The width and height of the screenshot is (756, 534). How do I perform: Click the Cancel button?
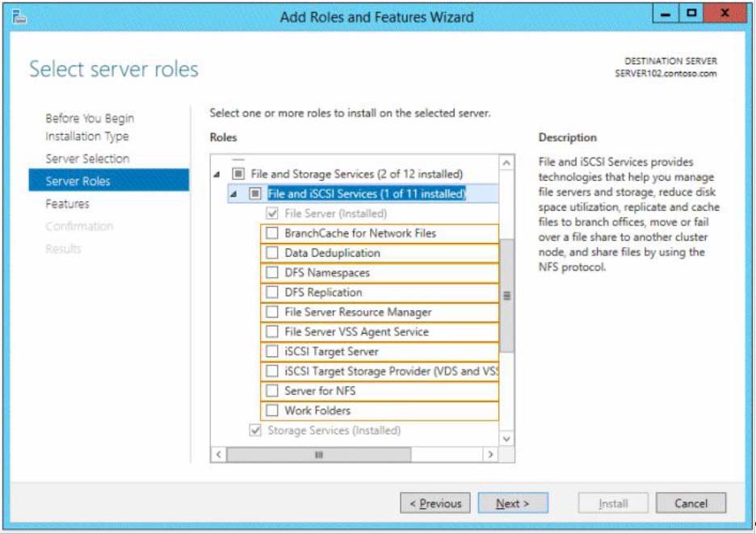pos(691,503)
